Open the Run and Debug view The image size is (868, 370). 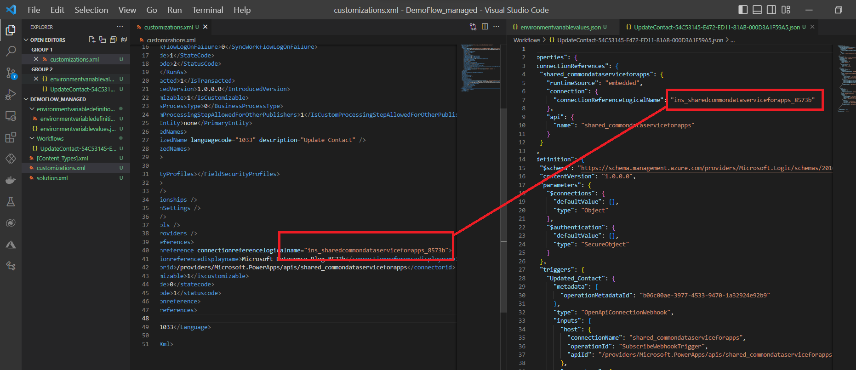pos(11,95)
